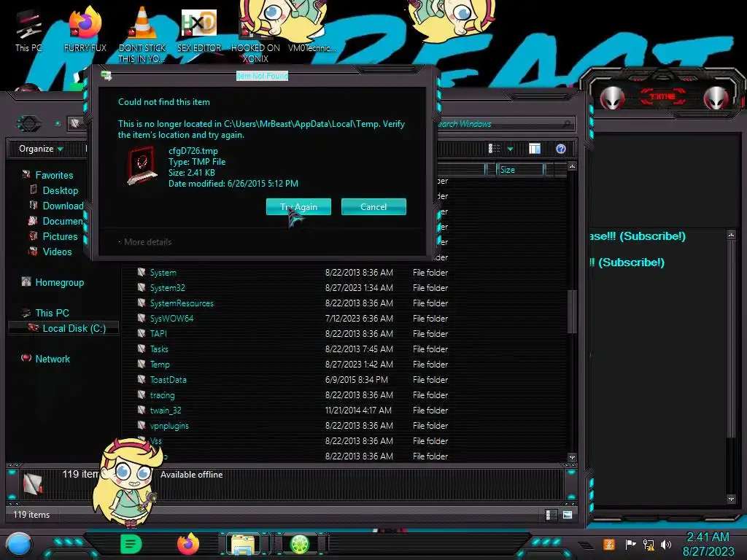Select Videos in the Favorites list
Viewport: 747px width, 560px height.
pos(57,252)
